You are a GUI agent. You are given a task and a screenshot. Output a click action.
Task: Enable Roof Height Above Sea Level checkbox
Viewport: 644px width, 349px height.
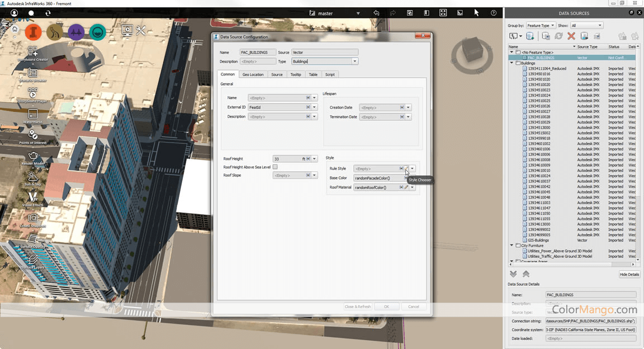click(275, 167)
